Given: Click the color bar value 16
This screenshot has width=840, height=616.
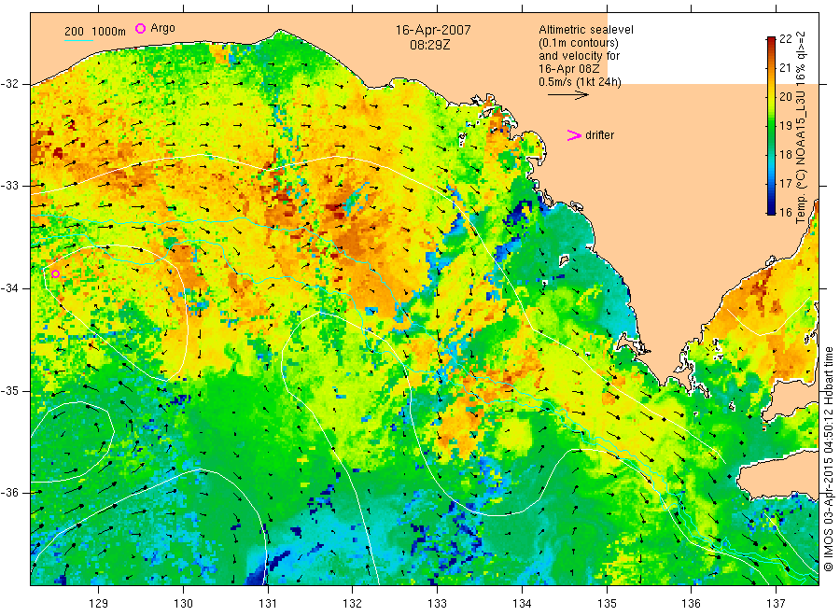Looking at the screenshot, I should [x=785, y=212].
